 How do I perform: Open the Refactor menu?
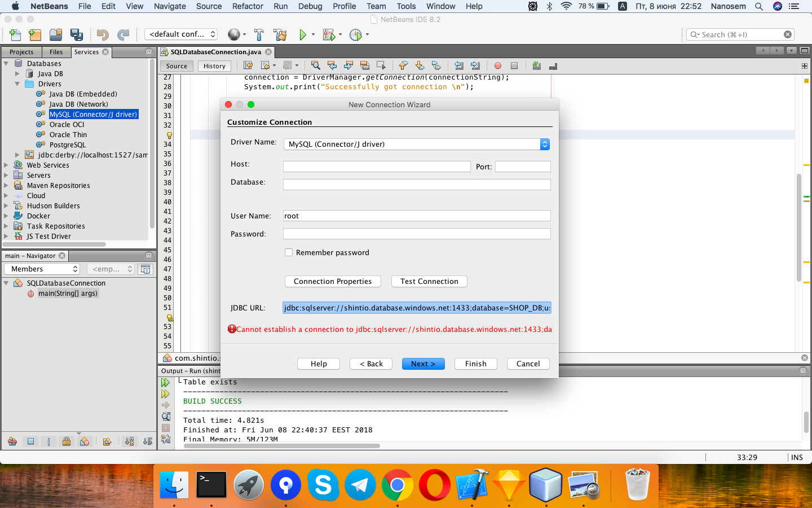248,6
